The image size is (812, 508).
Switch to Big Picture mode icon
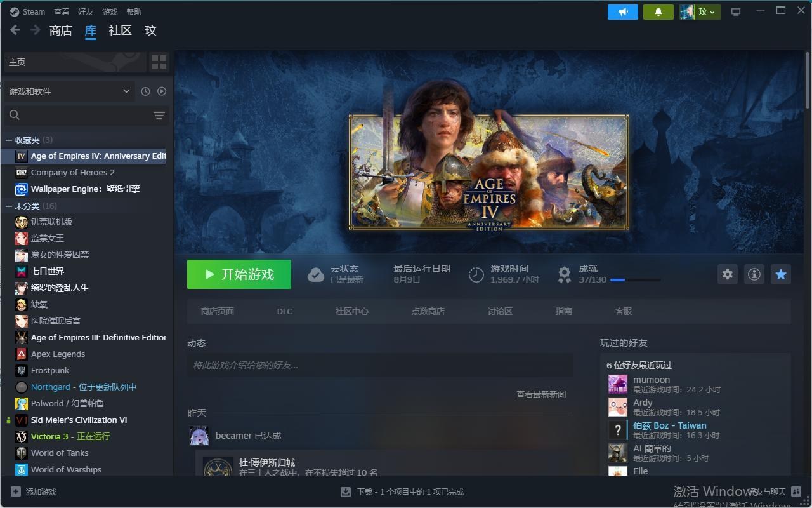pyautogui.click(x=736, y=11)
